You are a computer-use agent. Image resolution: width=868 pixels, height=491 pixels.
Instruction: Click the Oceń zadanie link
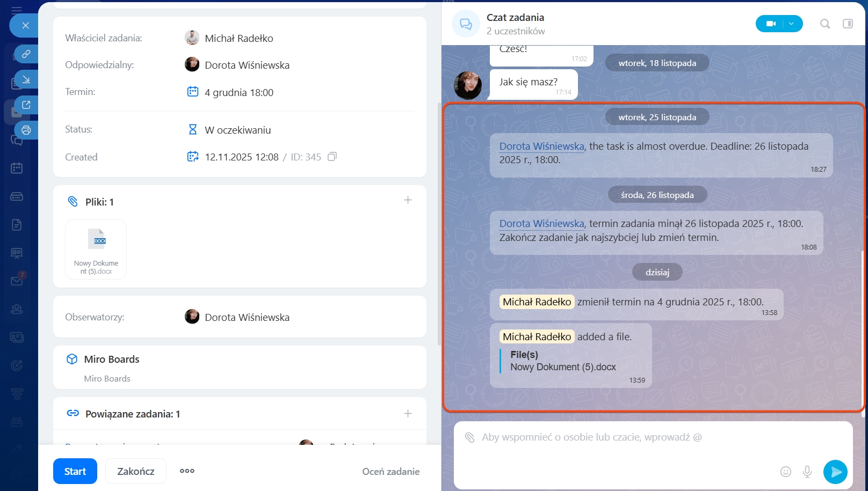(390, 472)
